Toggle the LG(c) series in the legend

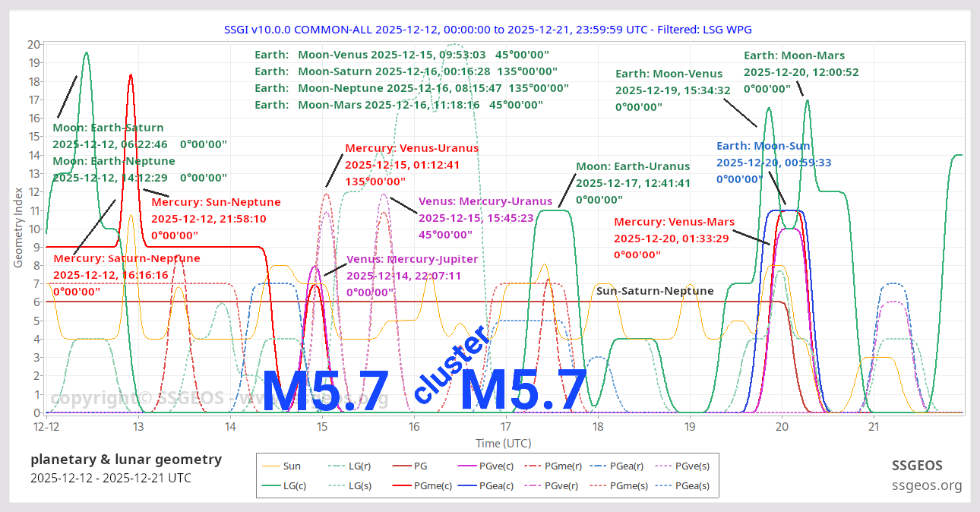285,486
